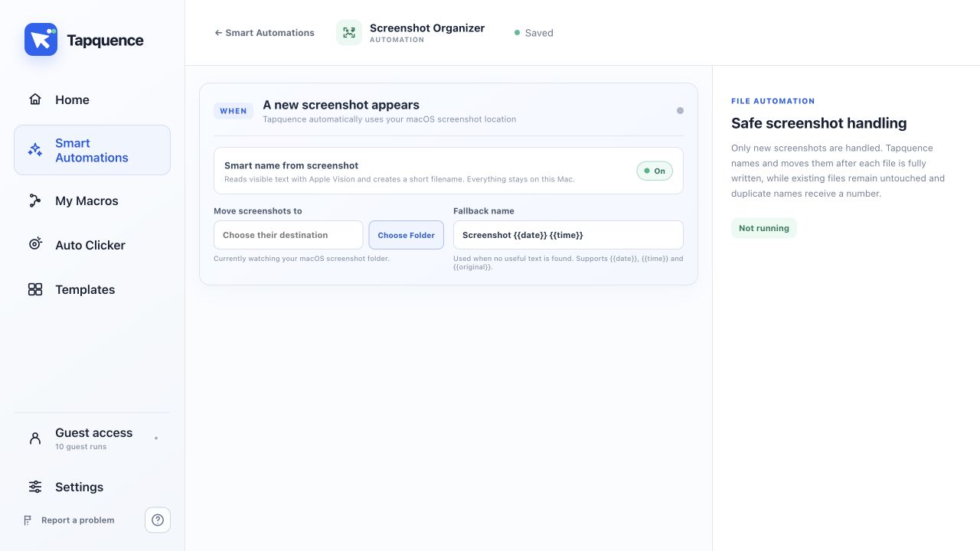The width and height of the screenshot is (980, 551).
Task: Select Auto Clicker in the sidebar
Action: tap(92, 245)
